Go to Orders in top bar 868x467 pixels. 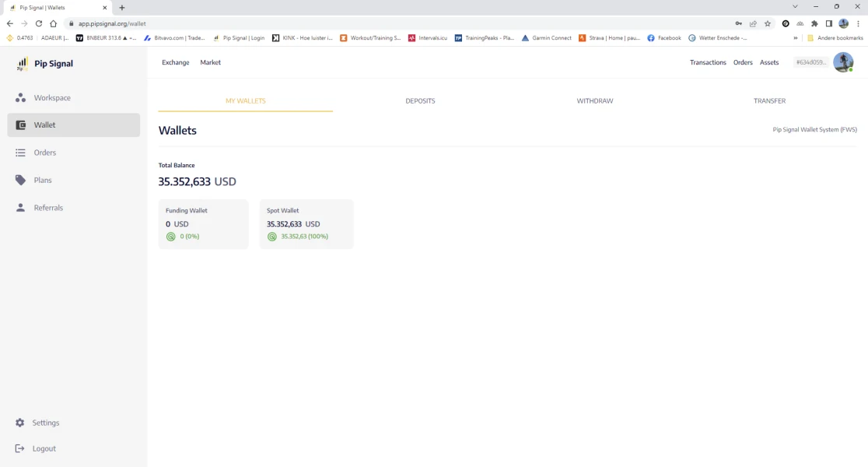tap(743, 62)
